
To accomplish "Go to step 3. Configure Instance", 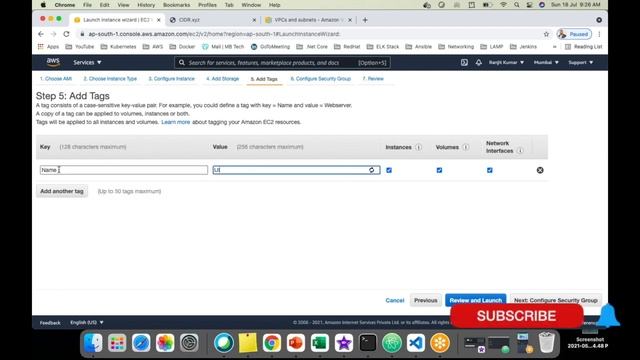I will pos(171,78).
